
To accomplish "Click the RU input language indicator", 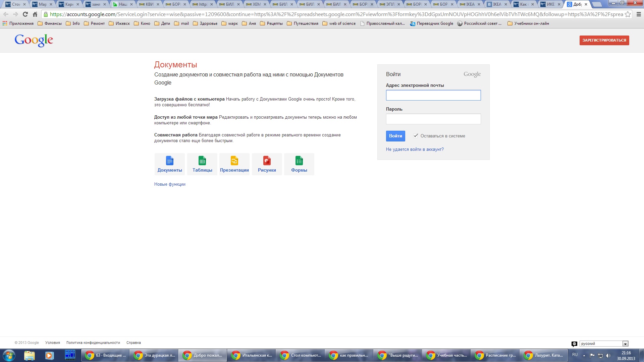I will 575,355.
